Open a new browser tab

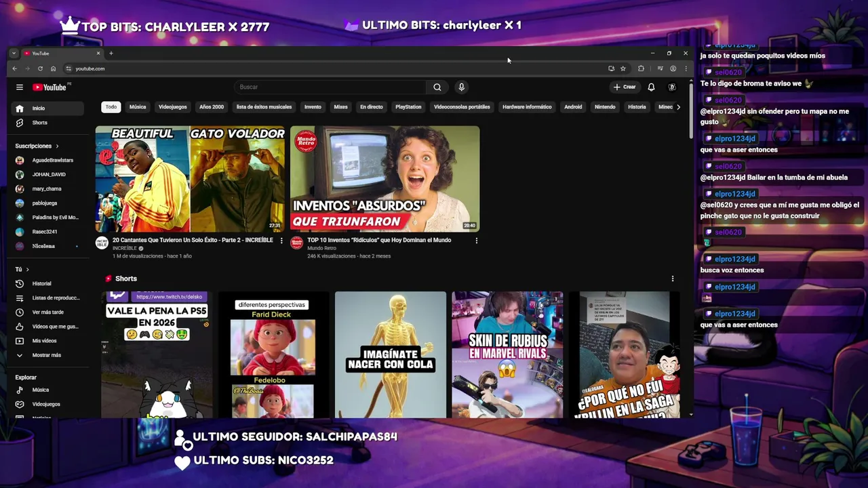pos(111,54)
